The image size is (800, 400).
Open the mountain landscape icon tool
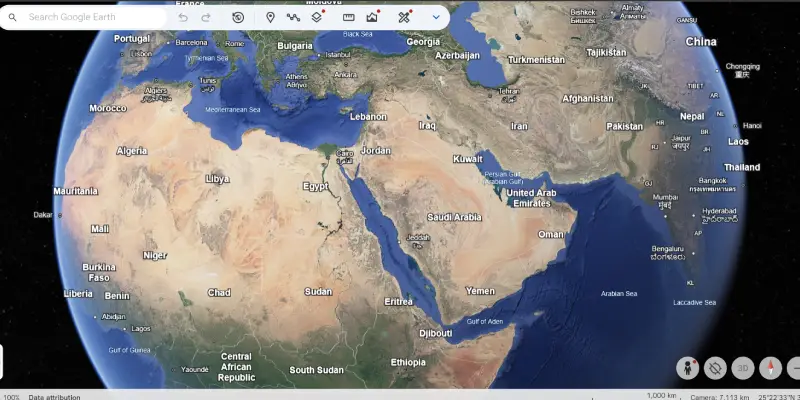(x=372, y=17)
